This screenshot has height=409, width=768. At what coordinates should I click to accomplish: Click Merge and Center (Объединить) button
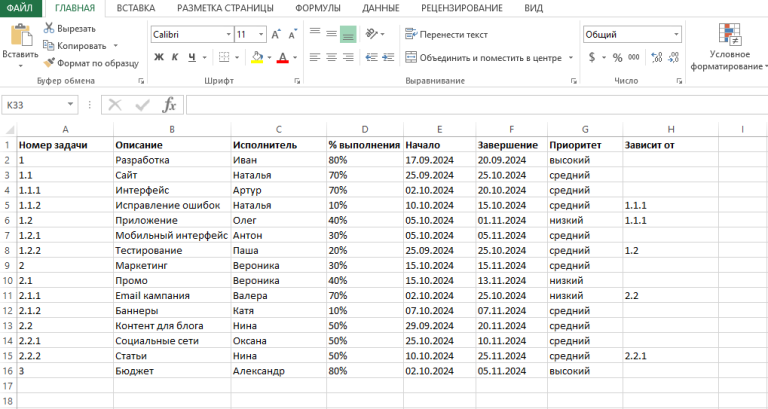coord(483,58)
